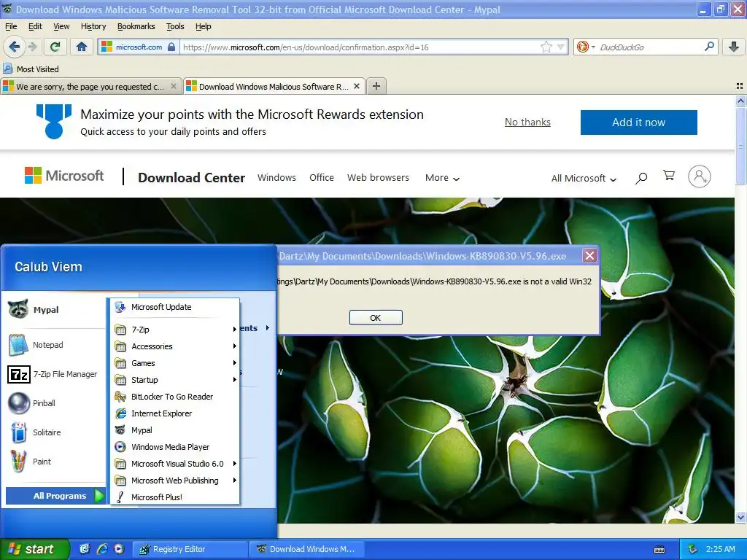Open the Tools menu
The height and width of the screenshot is (560, 747).
pyautogui.click(x=175, y=26)
